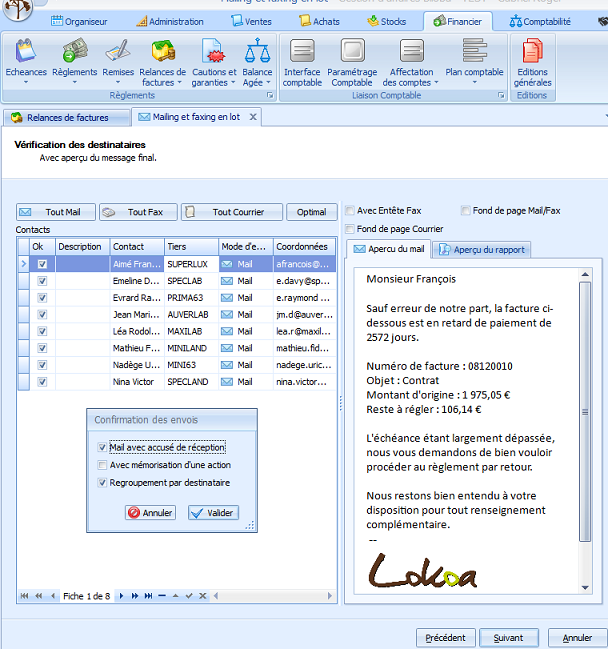Image resolution: width=608 pixels, height=649 pixels.
Task: Switch to Comptabilité ribbon tab
Action: [x=540, y=22]
